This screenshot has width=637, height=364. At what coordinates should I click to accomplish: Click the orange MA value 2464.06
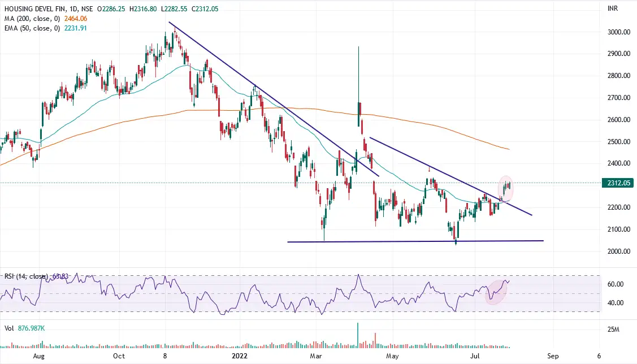75,19
